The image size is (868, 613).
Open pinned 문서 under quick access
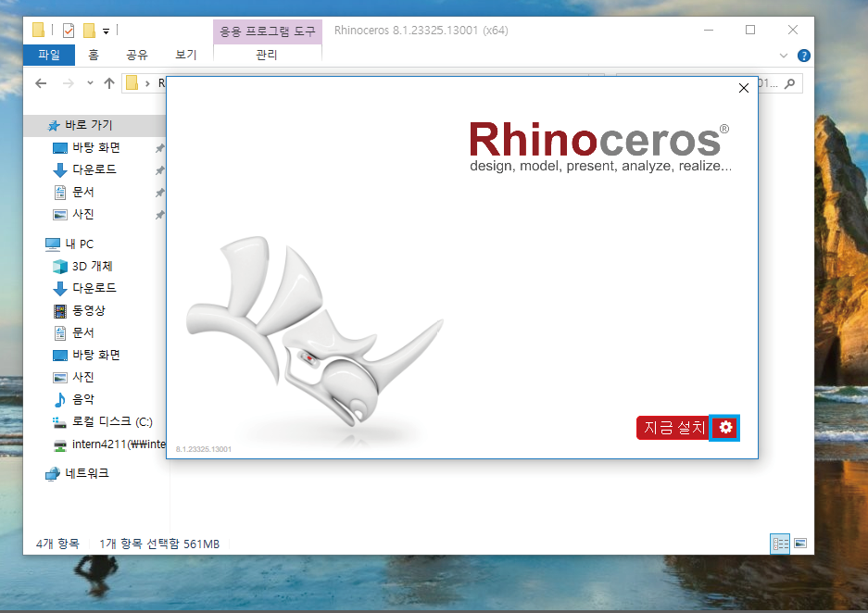point(83,192)
